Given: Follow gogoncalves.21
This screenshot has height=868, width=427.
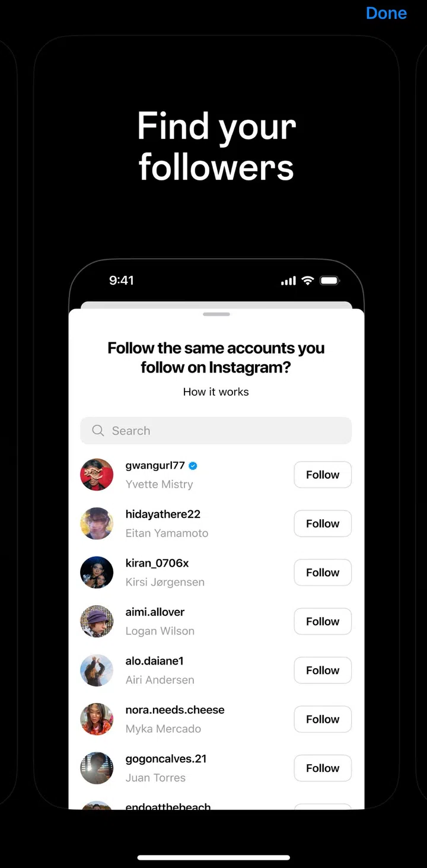Looking at the screenshot, I should point(323,768).
